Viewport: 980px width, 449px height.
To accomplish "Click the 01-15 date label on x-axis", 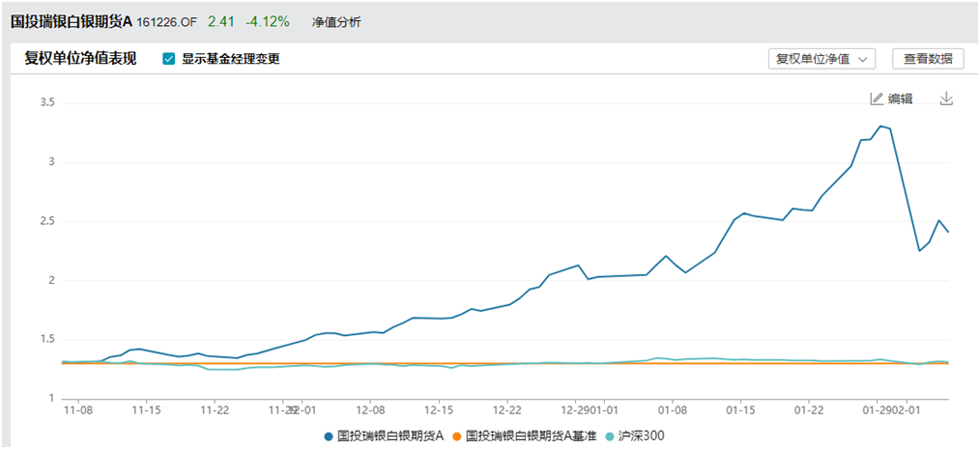I will (x=740, y=408).
